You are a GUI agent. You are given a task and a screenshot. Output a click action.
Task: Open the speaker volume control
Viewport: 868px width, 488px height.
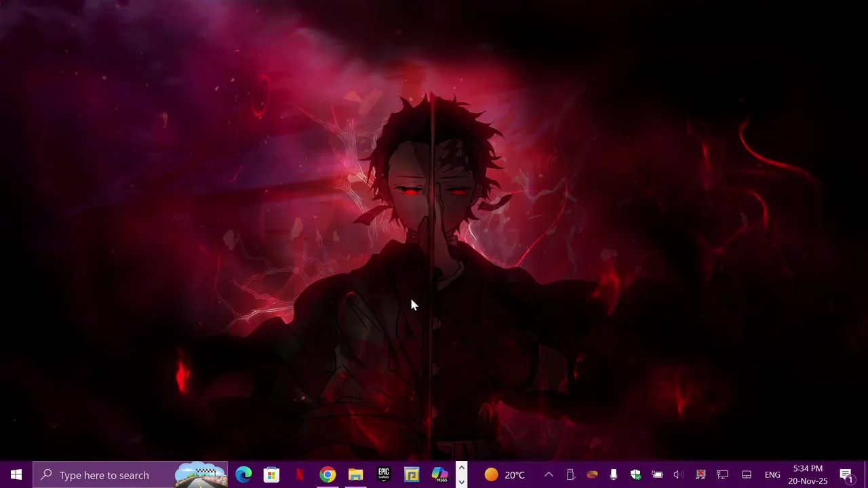(x=679, y=475)
